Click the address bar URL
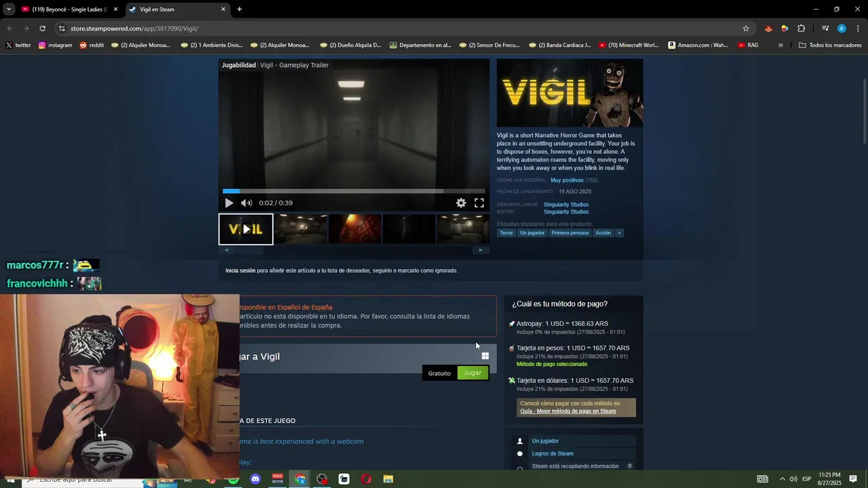Viewport: 868px width, 488px height. (134, 28)
